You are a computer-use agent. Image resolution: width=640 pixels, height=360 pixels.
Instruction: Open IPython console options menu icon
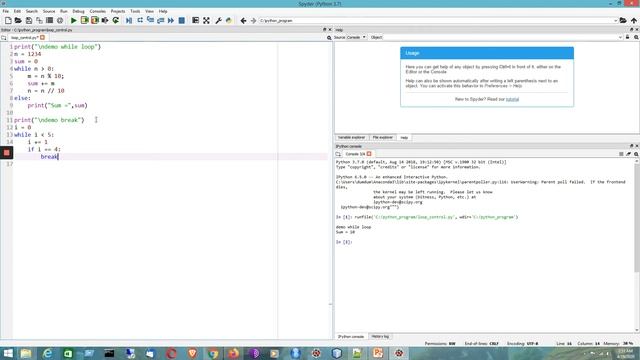tap(636, 154)
